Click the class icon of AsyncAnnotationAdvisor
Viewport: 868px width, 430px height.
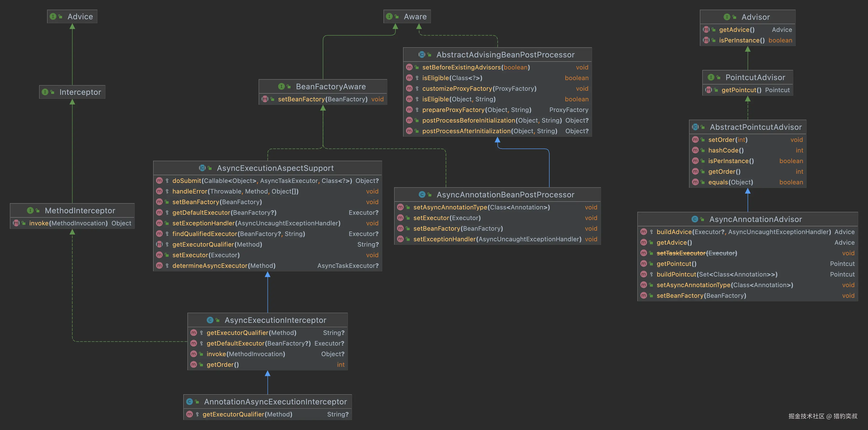pyautogui.click(x=695, y=219)
